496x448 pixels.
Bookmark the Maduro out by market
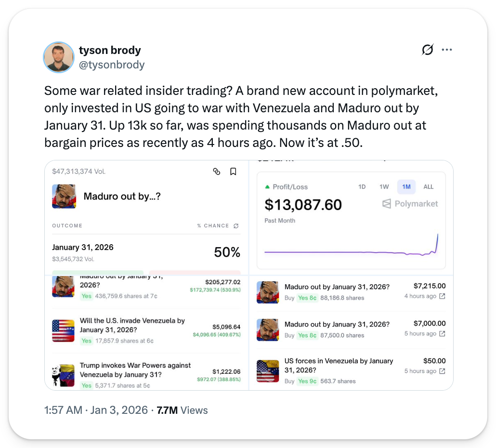(233, 171)
